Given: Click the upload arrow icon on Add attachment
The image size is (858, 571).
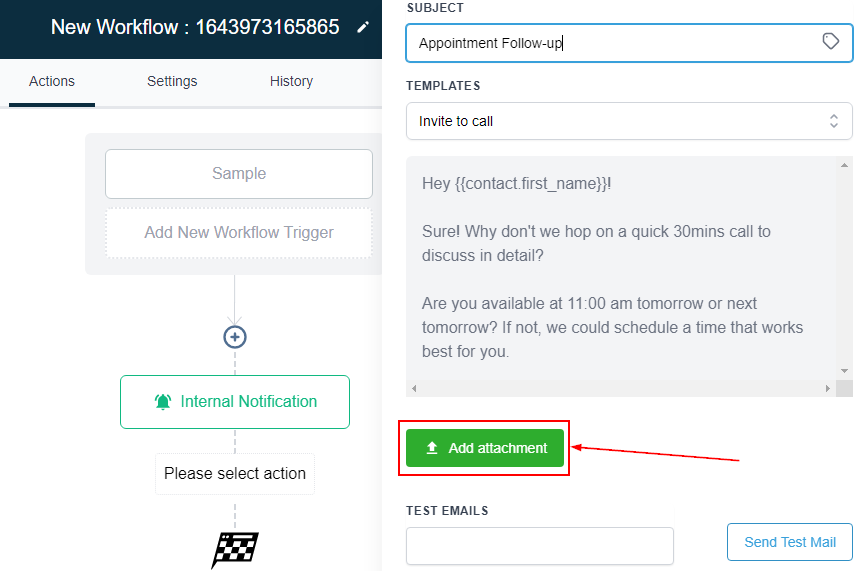Looking at the screenshot, I should click(432, 448).
